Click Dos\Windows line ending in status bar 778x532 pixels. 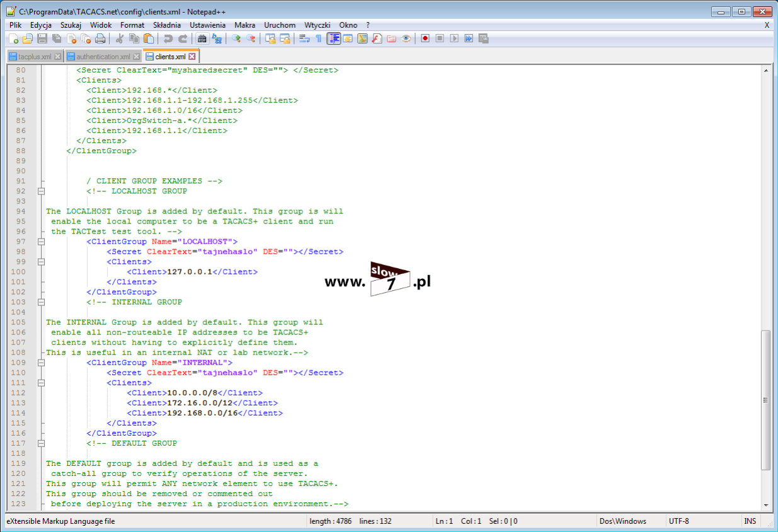[x=624, y=521]
